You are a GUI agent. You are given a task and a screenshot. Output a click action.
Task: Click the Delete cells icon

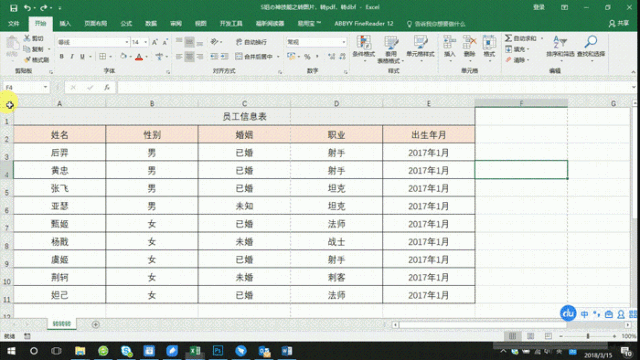pyautogui.click(x=469, y=42)
